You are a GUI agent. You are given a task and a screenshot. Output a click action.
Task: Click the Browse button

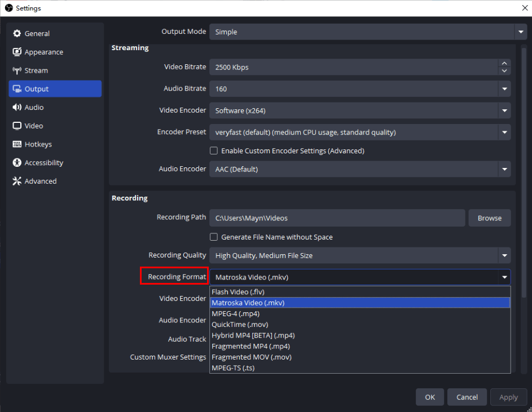[x=489, y=218]
